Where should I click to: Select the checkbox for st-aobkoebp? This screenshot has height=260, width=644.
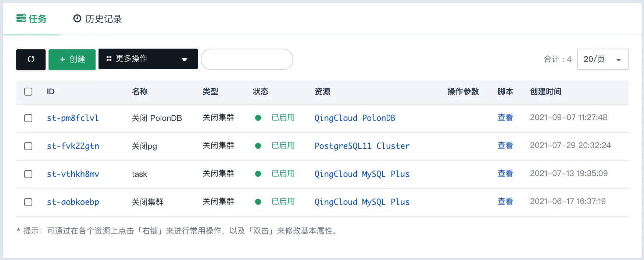pyautogui.click(x=28, y=202)
